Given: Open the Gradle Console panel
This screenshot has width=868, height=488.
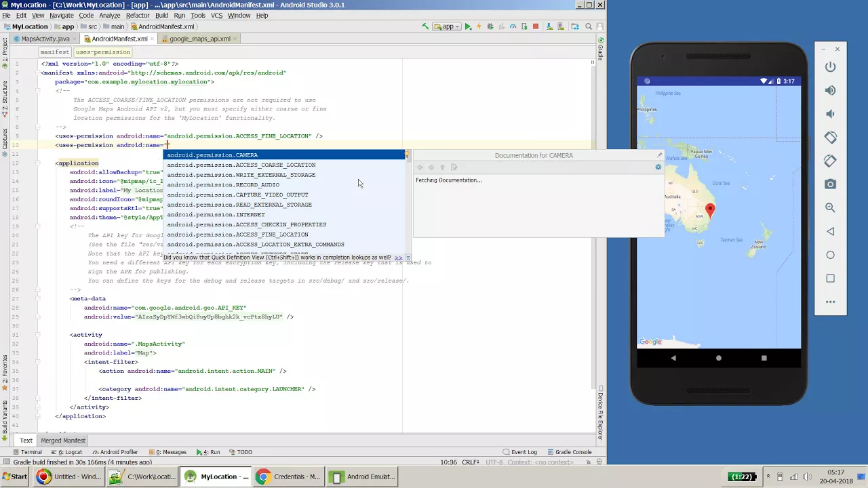Looking at the screenshot, I should click(569, 452).
